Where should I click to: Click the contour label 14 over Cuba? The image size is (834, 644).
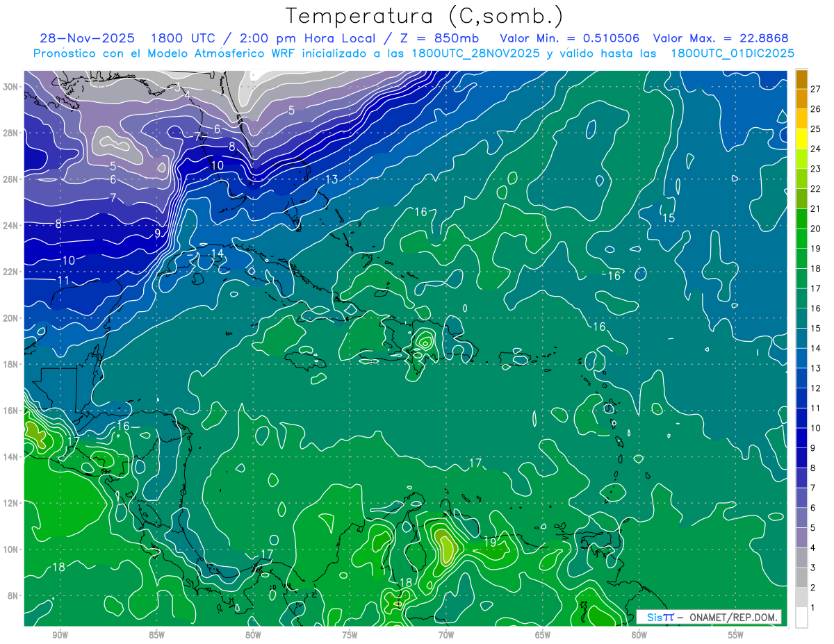point(217,253)
